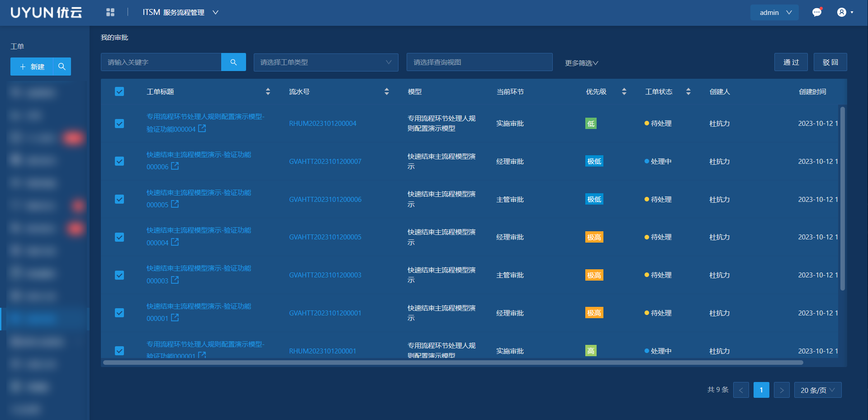Open ticket link 快速结束主流程模型演示-验证功能000006
868x420 pixels.
[x=199, y=161]
